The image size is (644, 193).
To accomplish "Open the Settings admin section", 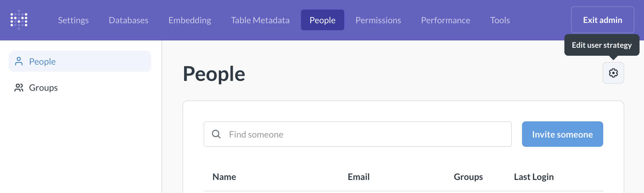I will point(73,20).
